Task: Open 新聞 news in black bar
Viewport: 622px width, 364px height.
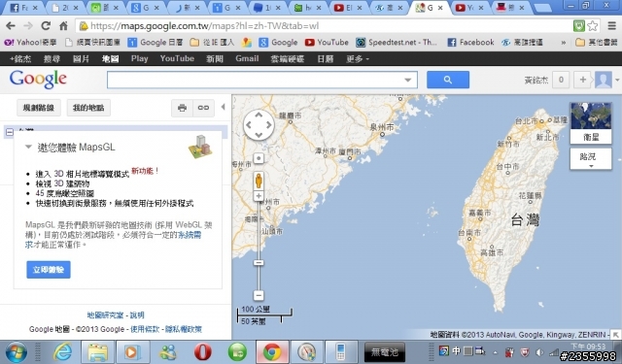Action: 215,58
